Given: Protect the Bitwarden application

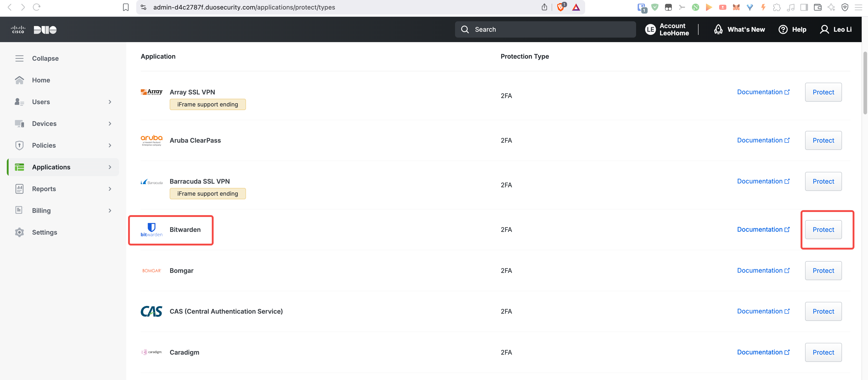Looking at the screenshot, I should tap(823, 230).
